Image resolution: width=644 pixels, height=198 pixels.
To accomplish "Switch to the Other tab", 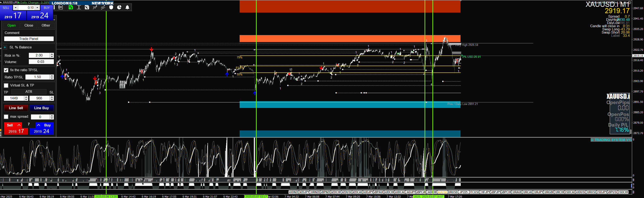I will [46, 25].
